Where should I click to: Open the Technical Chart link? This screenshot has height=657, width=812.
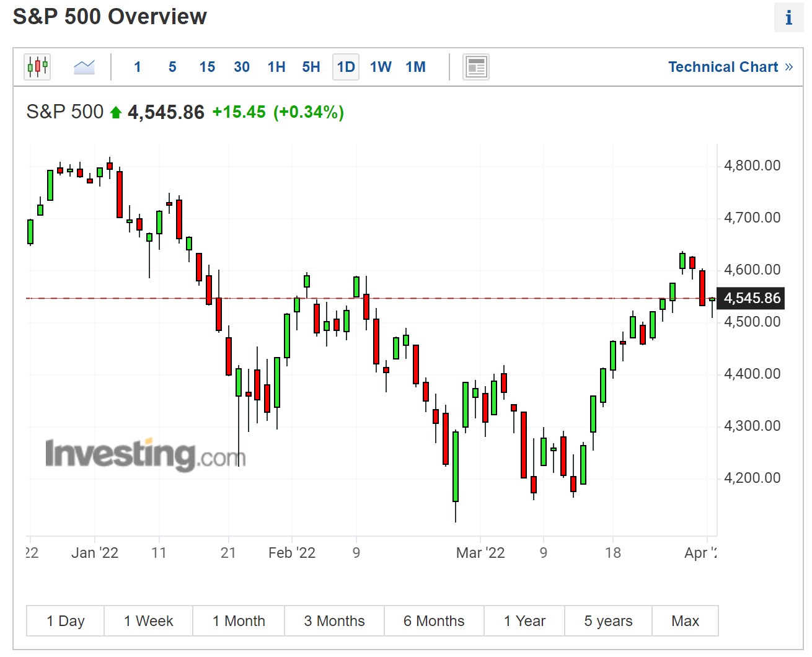730,67
